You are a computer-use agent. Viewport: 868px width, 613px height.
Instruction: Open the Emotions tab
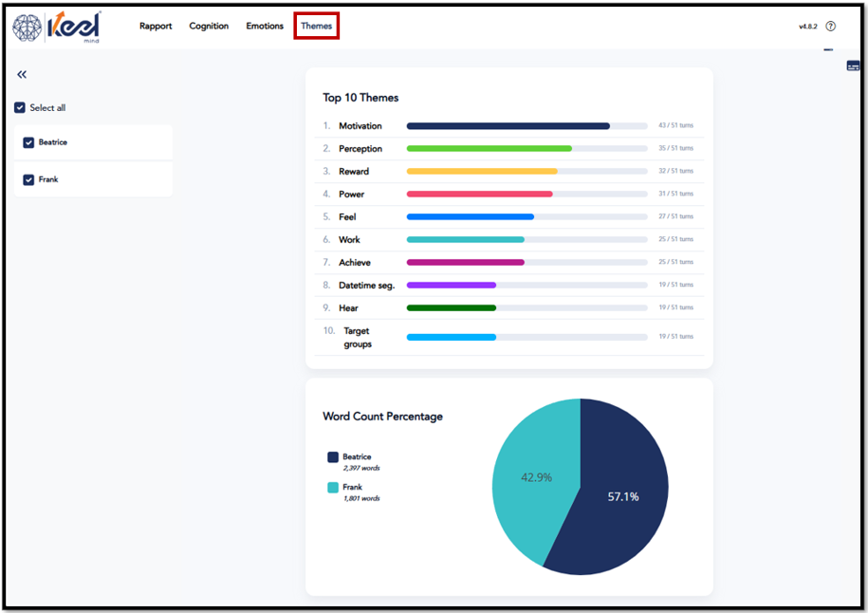click(265, 26)
